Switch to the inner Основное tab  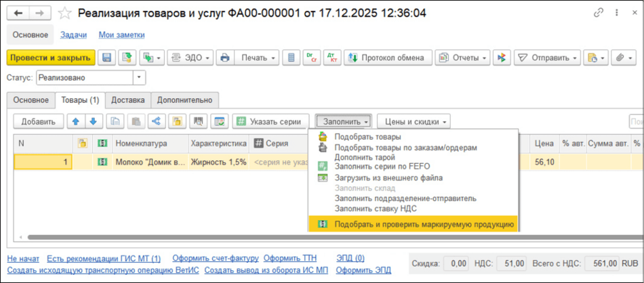(31, 100)
